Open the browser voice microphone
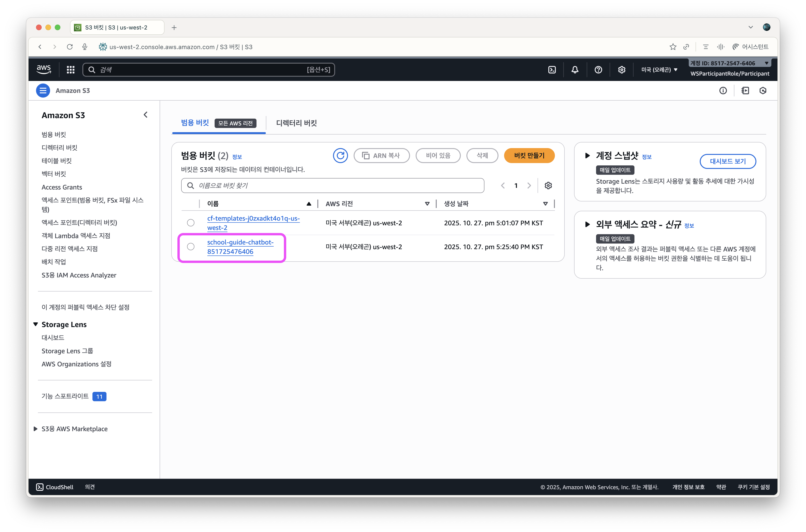The height and width of the screenshot is (532, 806). (85, 47)
